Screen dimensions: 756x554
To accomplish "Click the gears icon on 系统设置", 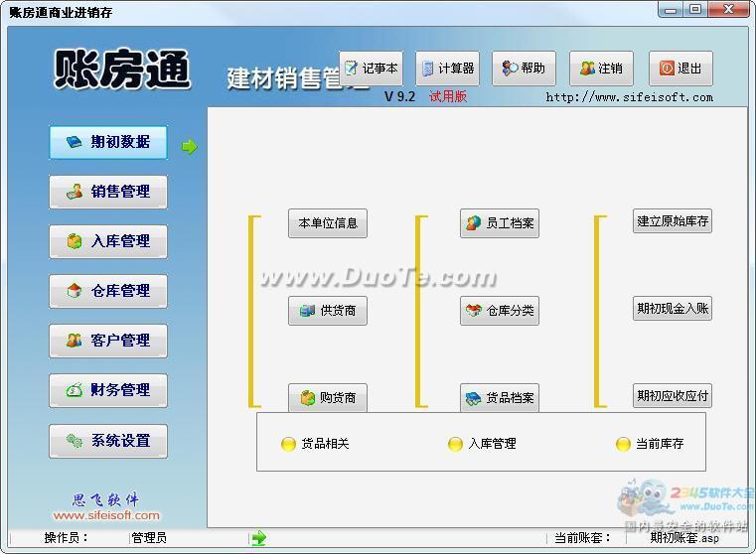I will click(75, 440).
